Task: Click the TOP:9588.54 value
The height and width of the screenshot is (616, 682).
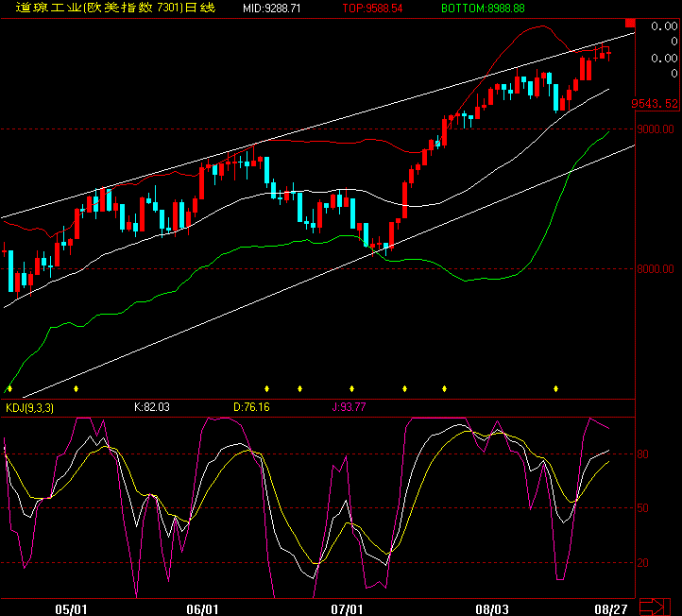Action: (x=372, y=9)
